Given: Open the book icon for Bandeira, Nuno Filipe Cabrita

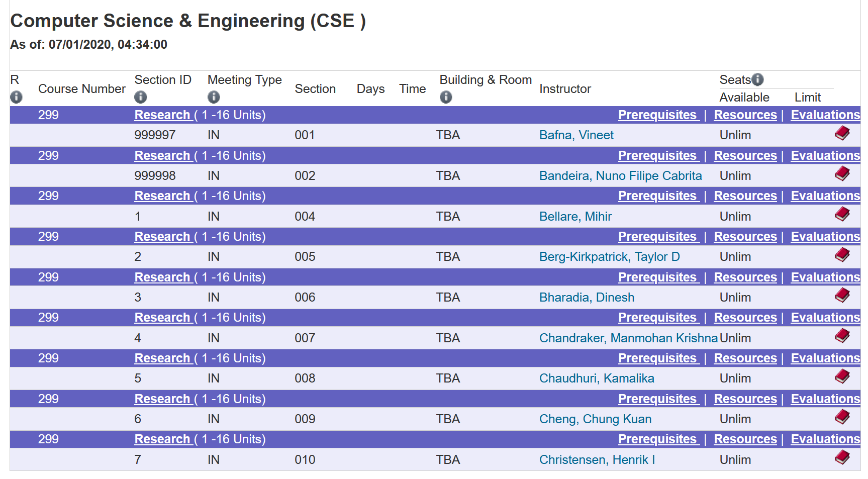Looking at the screenshot, I should coord(842,174).
